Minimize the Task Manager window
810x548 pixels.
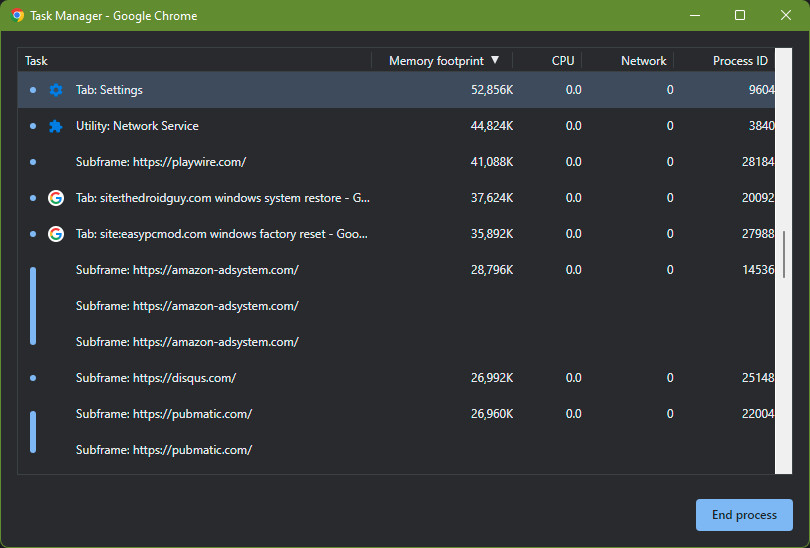[695, 15]
